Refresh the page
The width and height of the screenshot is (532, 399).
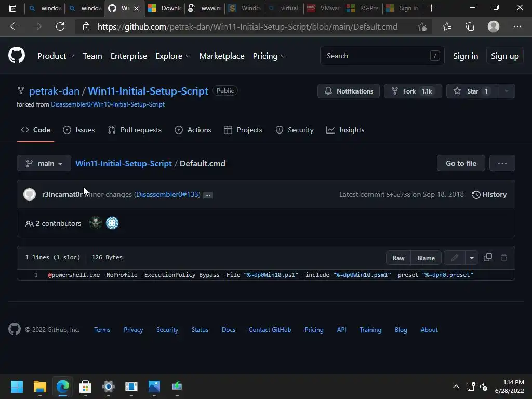pos(60,26)
